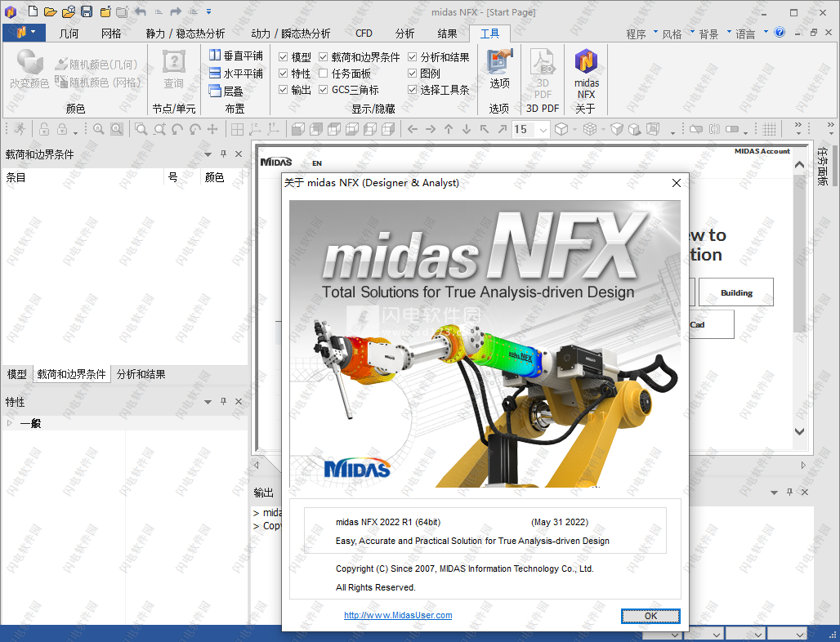Toggle the 载荷和边界条件 display checkbox

click(324, 56)
